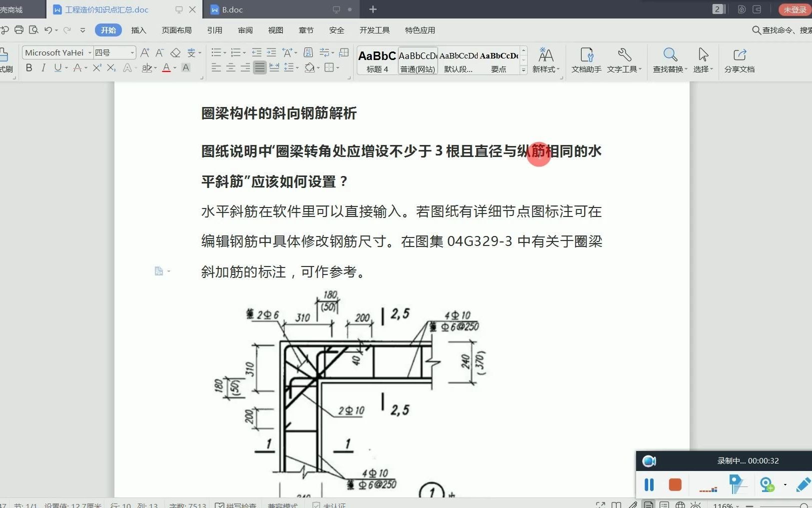This screenshot has height=508, width=812.
Task: Click the 分享文档 button
Action: pos(740,60)
